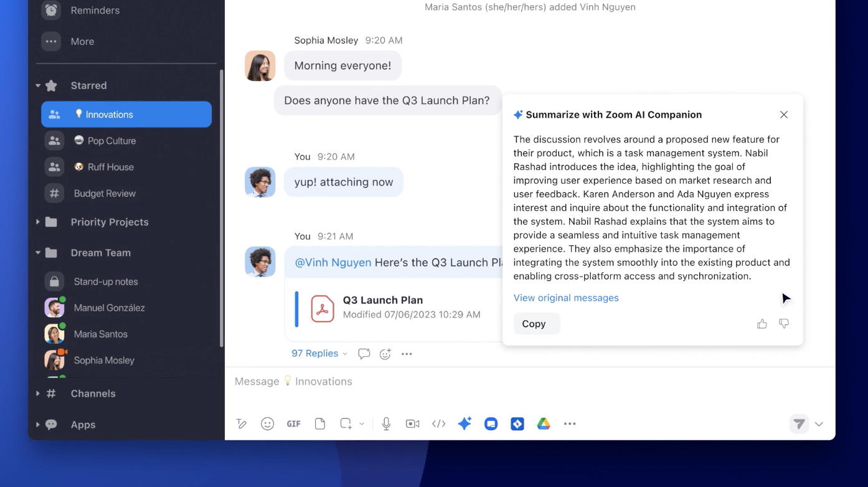The width and height of the screenshot is (868, 487).
Task: Click your avatar beside the 9:21 AM message
Action: coord(260,262)
